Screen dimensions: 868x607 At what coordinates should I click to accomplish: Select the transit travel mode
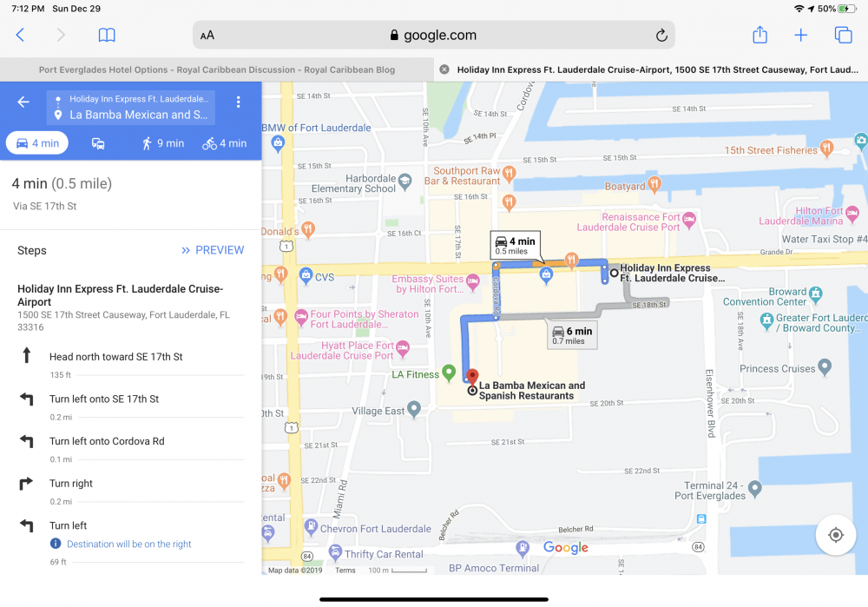pyautogui.click(x=98, y=143)
